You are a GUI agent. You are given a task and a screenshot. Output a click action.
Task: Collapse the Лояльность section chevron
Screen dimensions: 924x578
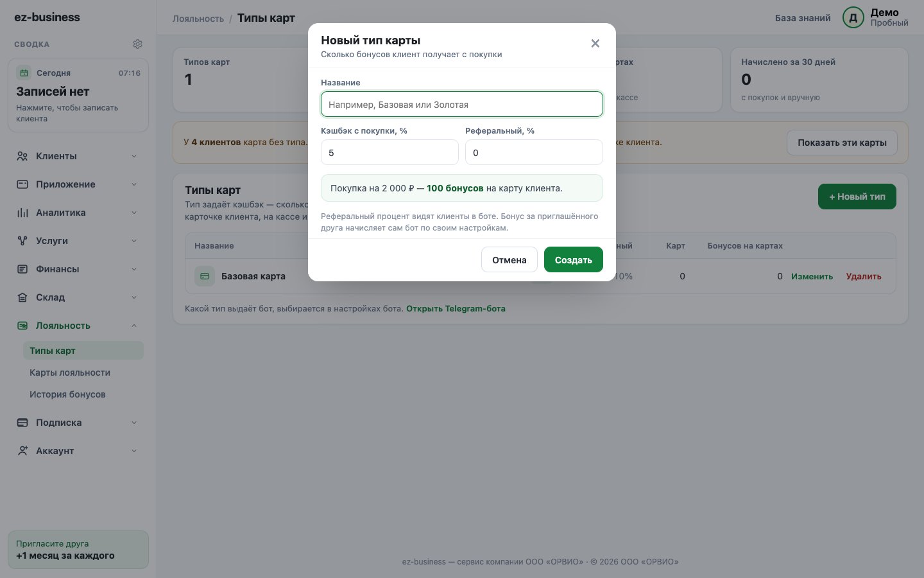(x=134, y=326)
